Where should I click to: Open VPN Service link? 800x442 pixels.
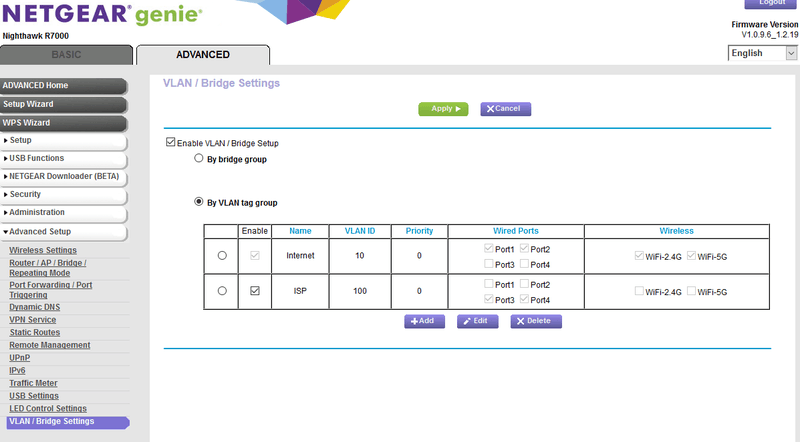pos(33,320)
